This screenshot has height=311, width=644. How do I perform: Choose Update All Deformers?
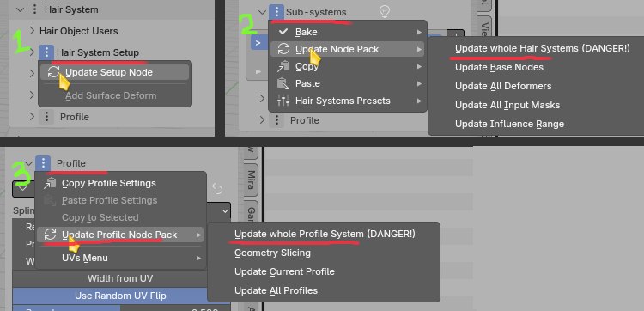(x=503, y=86)
